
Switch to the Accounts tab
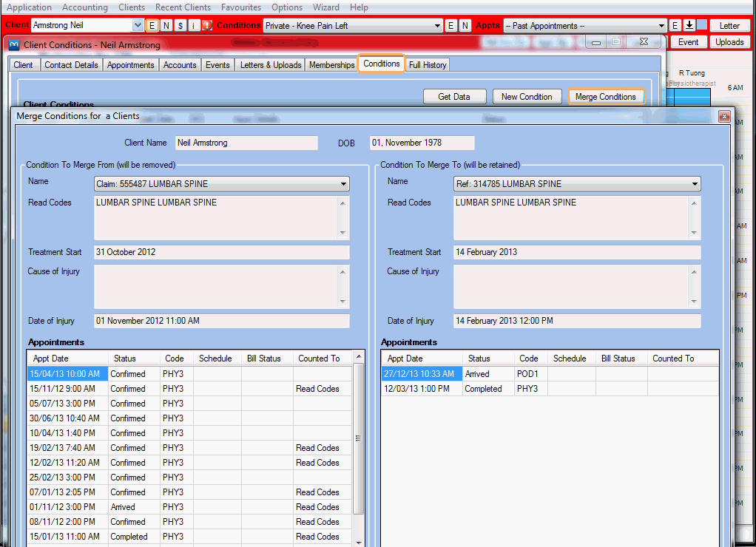[180, 65]
